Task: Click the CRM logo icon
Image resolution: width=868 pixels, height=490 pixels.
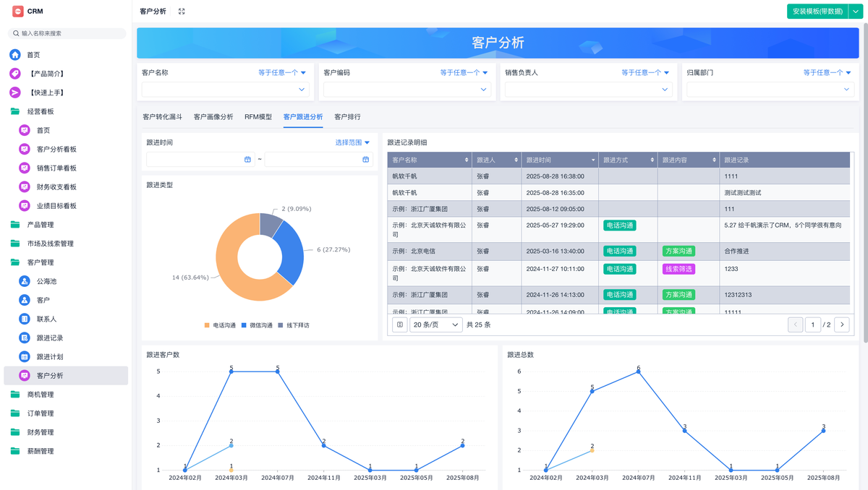Action: (x=18, y=11)
